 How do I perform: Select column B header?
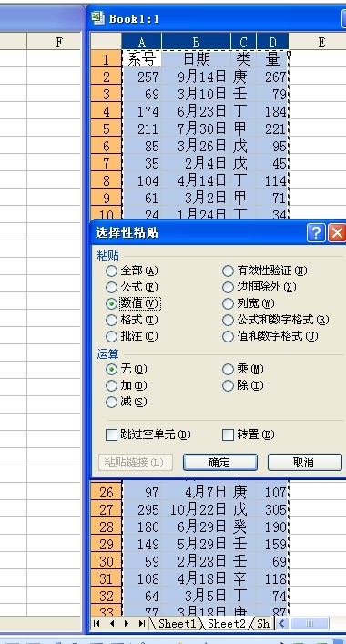pos(196,42)
